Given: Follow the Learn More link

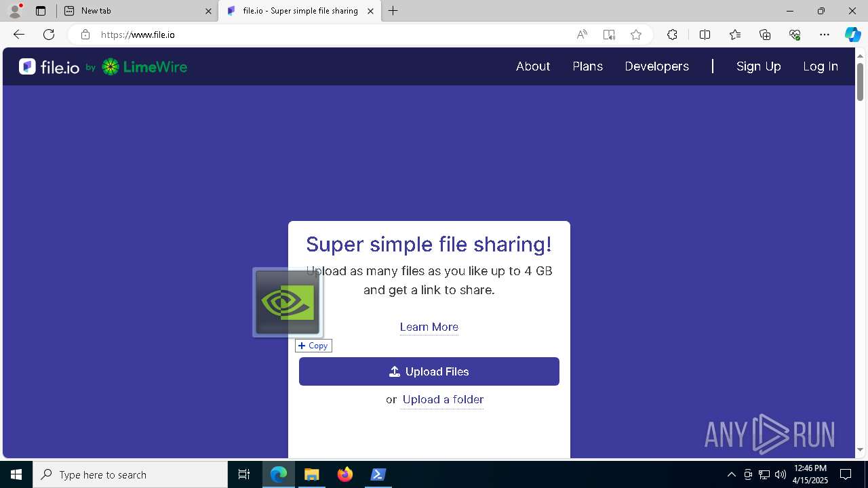Looking at the screenshot, I should (x=429, y=327).
